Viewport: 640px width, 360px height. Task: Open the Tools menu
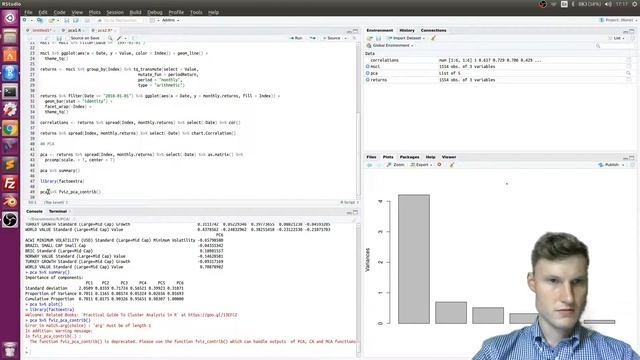click(x=196, y=12)
